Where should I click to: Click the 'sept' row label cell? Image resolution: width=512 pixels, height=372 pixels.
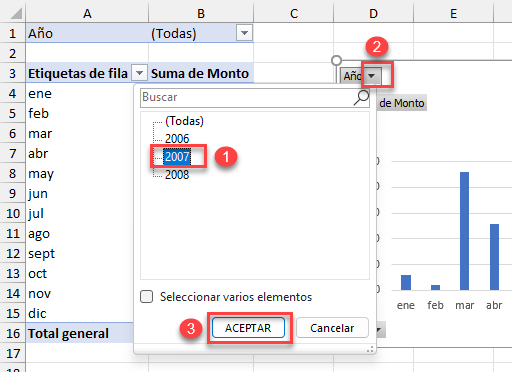point(79,253)
